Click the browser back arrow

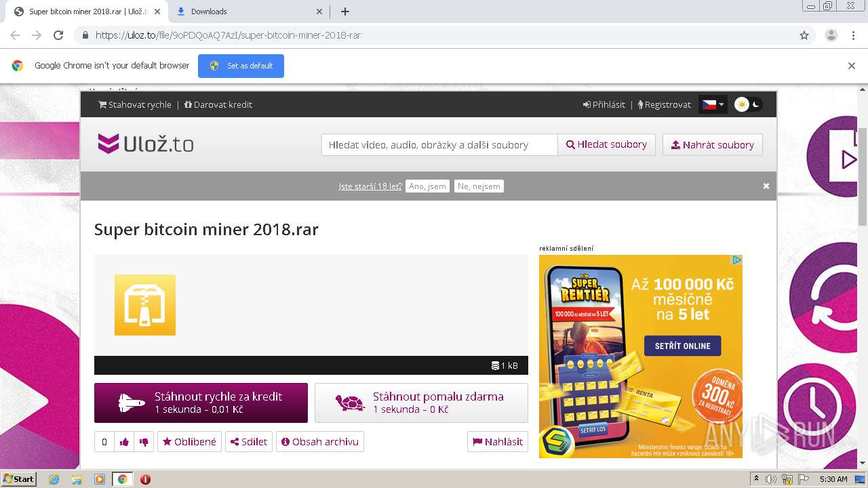(x=15, y=35)
